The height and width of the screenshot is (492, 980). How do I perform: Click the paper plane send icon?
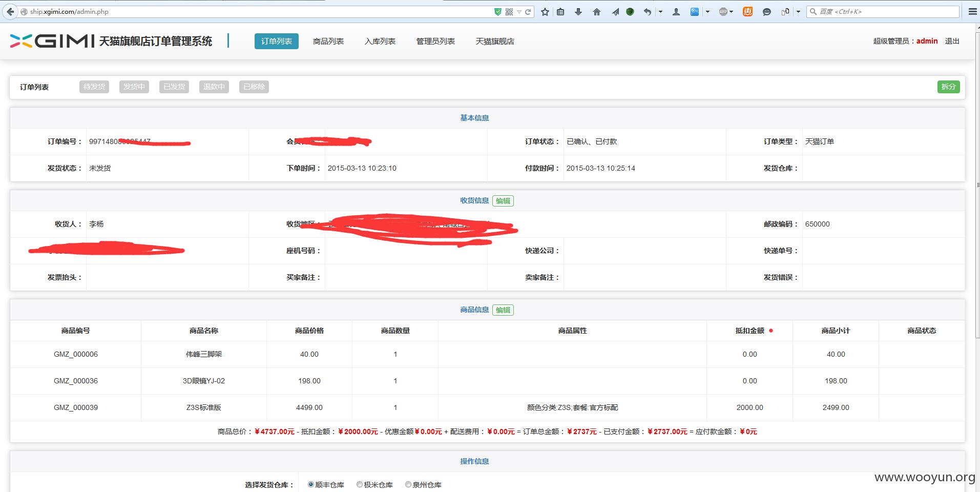(x=615, y=12)
